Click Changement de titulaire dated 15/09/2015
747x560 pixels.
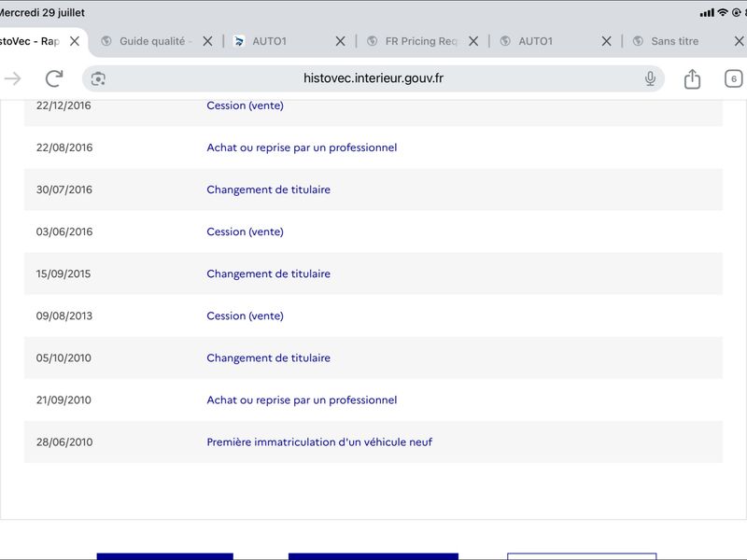(268, 273)
